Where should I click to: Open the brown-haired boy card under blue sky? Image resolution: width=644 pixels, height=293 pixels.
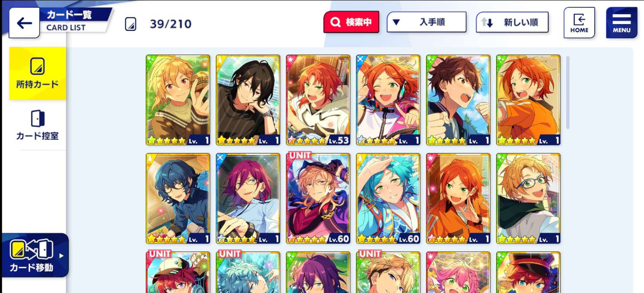pos(458,100)
